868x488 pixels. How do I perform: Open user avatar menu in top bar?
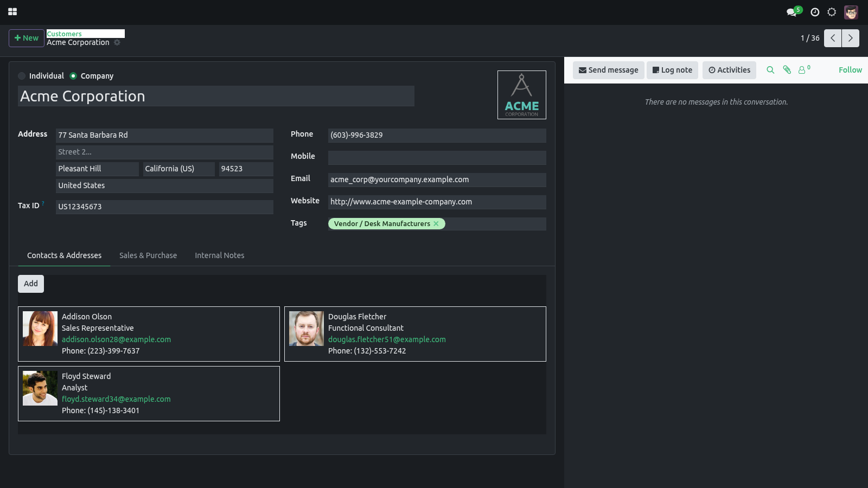(851, 12)
